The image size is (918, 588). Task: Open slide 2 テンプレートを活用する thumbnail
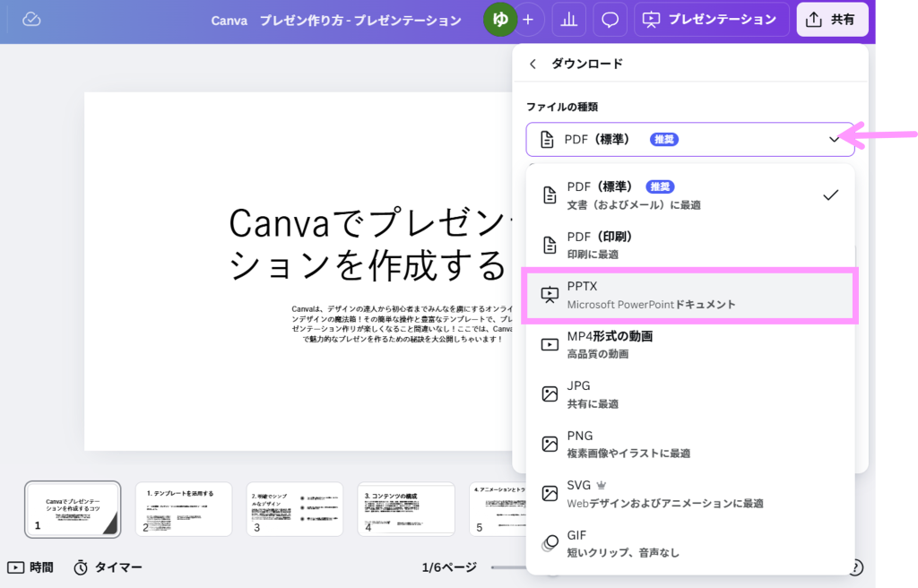184,509
